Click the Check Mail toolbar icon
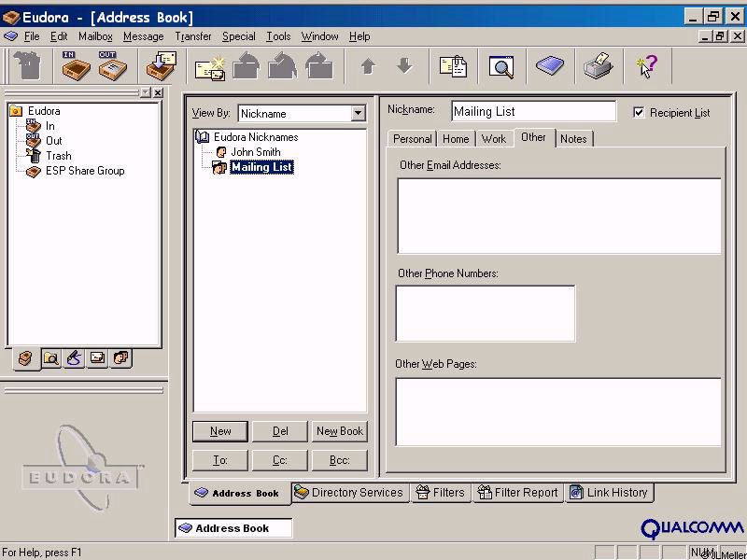This screenshot has width=747, height=560. [x=161, y=65]
